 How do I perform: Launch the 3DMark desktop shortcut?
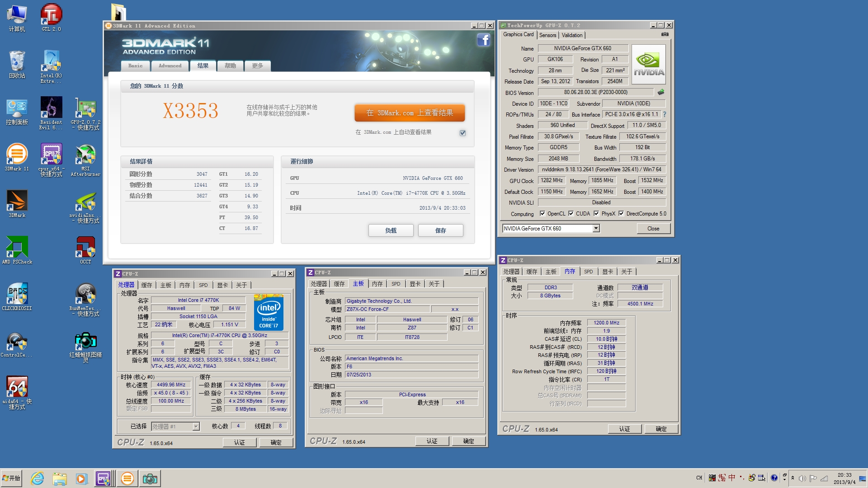pos(17,204)
